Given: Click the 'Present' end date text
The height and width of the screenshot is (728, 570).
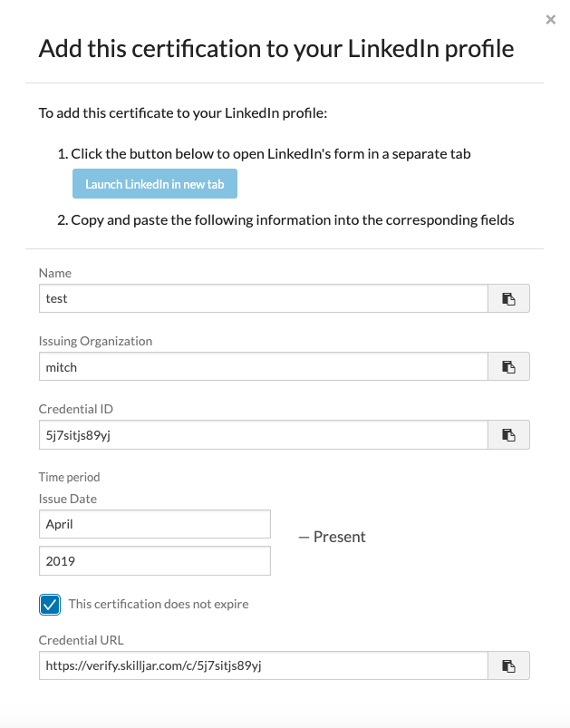Looking at the screenshot, I should pos(339,537).
